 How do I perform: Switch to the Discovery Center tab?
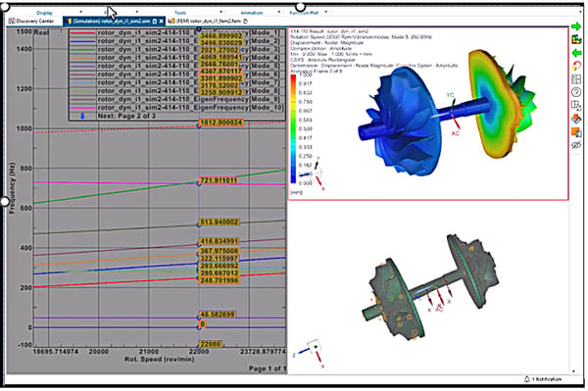click(x=31, y=21)
